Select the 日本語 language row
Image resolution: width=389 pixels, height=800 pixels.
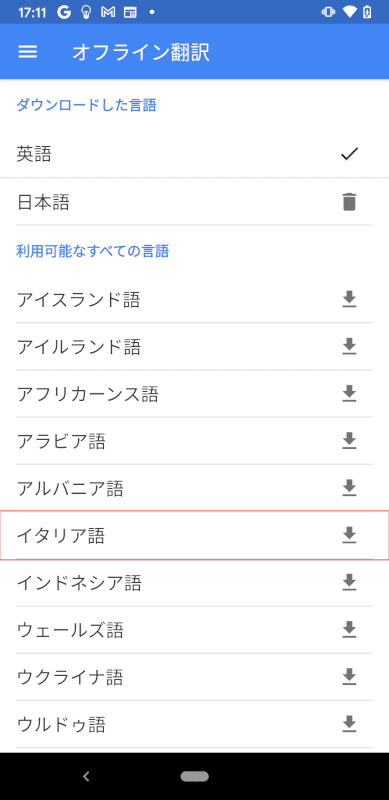pyautogui.click(x=194, y=202)
